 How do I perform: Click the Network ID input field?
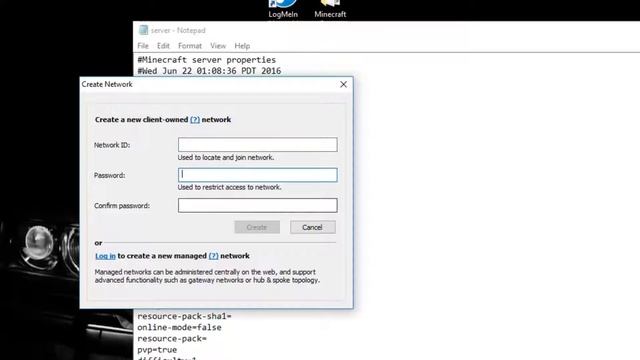coord(258,144)
